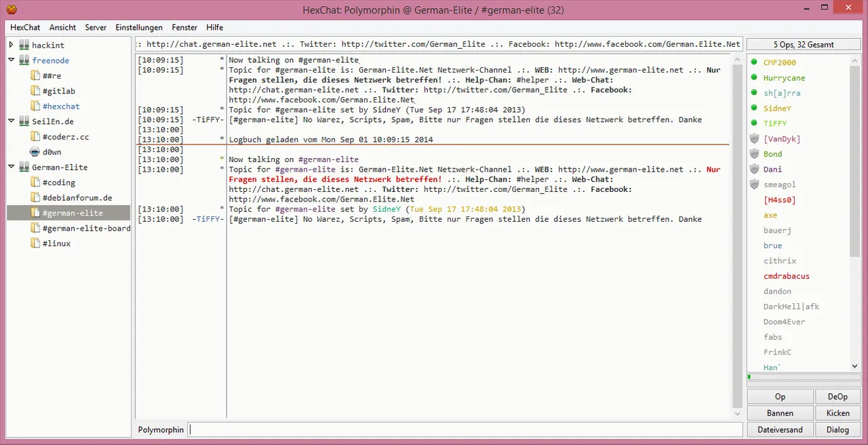Screen dimensions: 868x445
Task: Click green op dot beside Hurrycane
Action: click(754, 77)
